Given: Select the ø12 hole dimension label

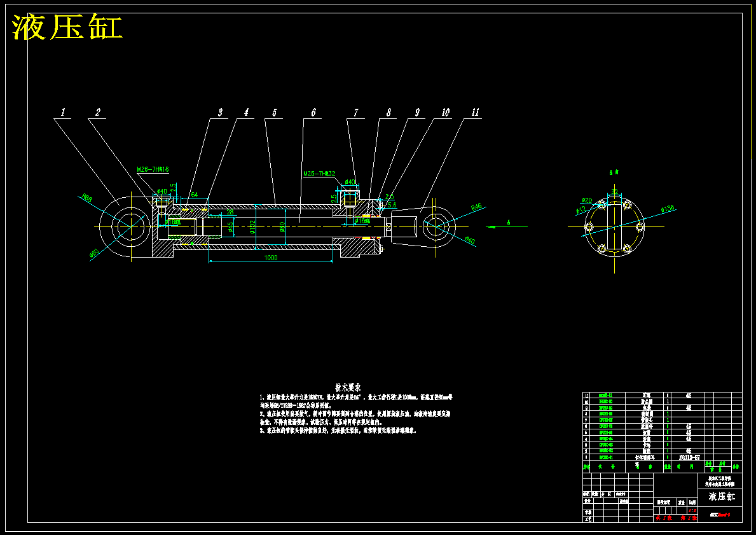Looking at the screenshot, I should click(x=581, y=210).
